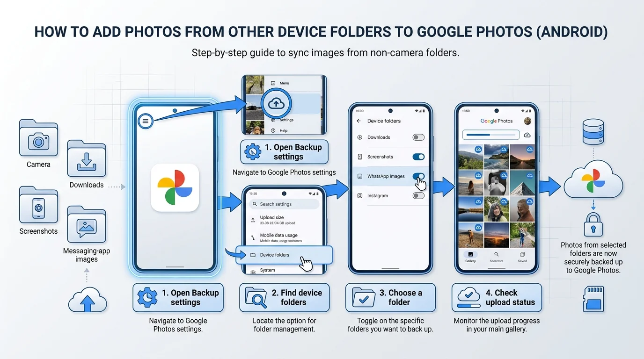
Task: Click the database cylinder storage icon
Action: (593, 132)
